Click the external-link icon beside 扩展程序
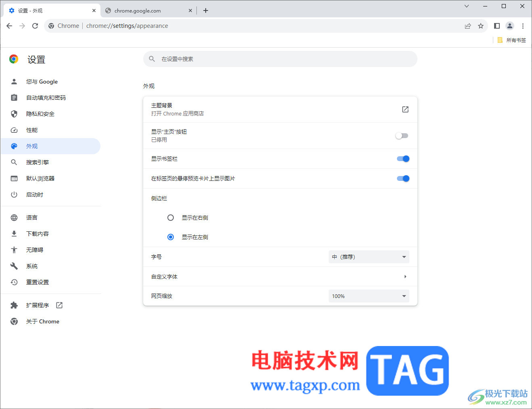Screen dimensions: 532x409 point(59,305)
